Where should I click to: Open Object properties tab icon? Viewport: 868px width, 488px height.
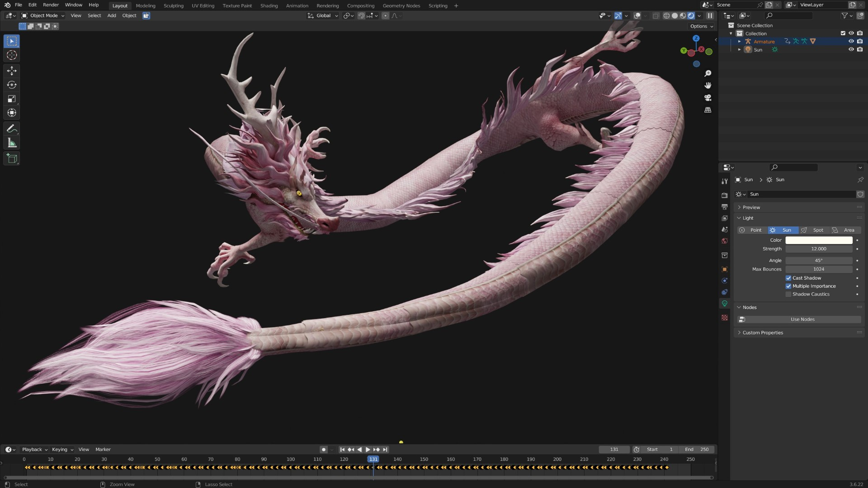[725, 269]
